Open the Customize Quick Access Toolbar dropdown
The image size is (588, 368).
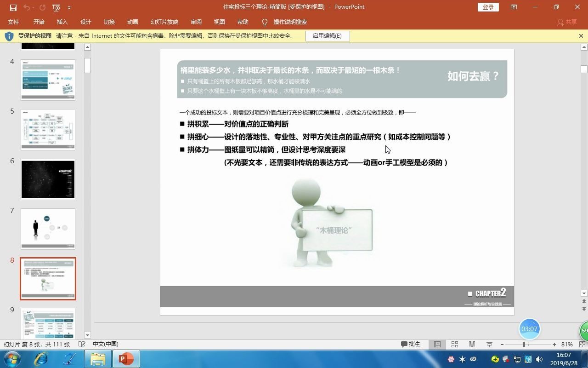69,7
